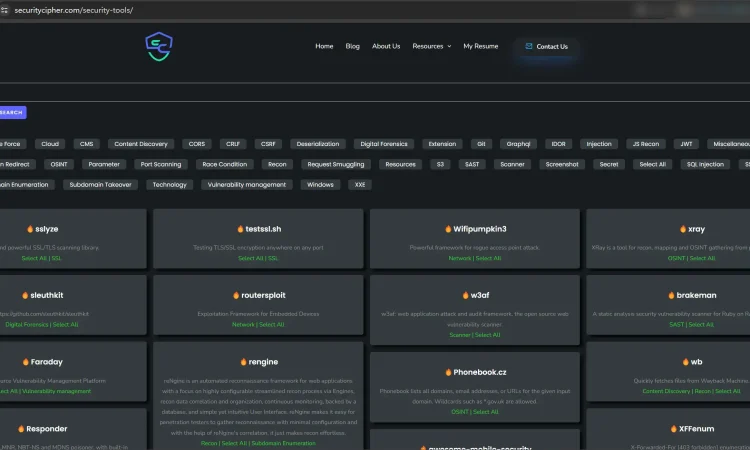Toggle the CMS filter tag
Image resolution: width=750 pixels, height=450 pixels.
click(x=87, y=144)
